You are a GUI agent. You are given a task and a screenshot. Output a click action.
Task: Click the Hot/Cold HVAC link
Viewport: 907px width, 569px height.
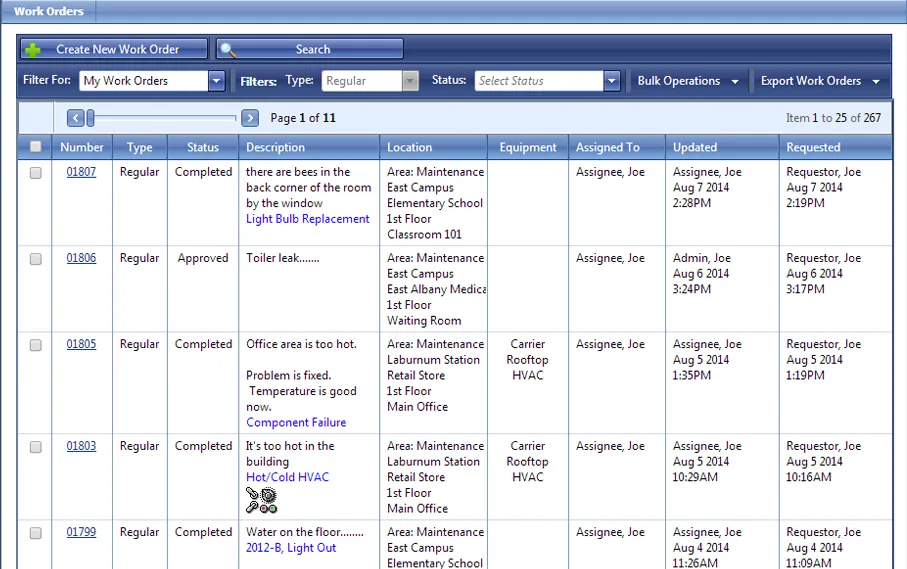point(287,477)
